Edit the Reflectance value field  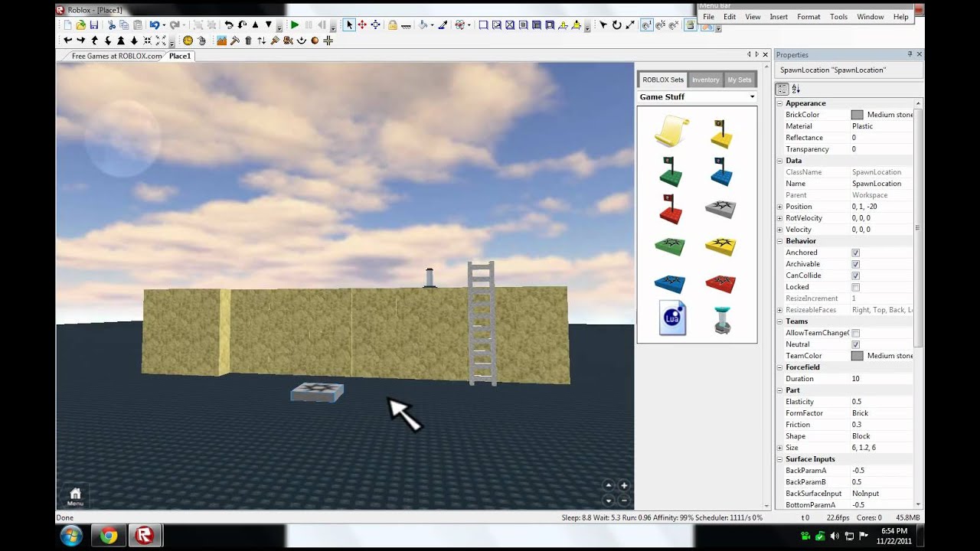(x=882, y=138)
